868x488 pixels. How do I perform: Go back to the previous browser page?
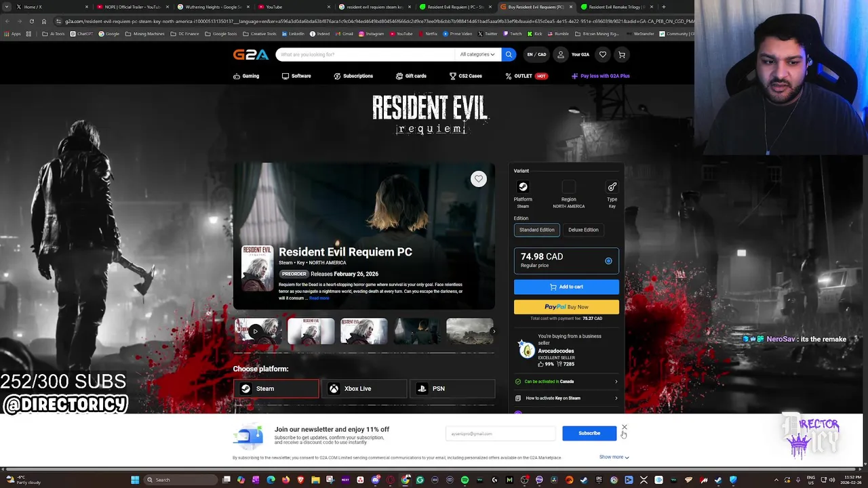tap(7, 21)
